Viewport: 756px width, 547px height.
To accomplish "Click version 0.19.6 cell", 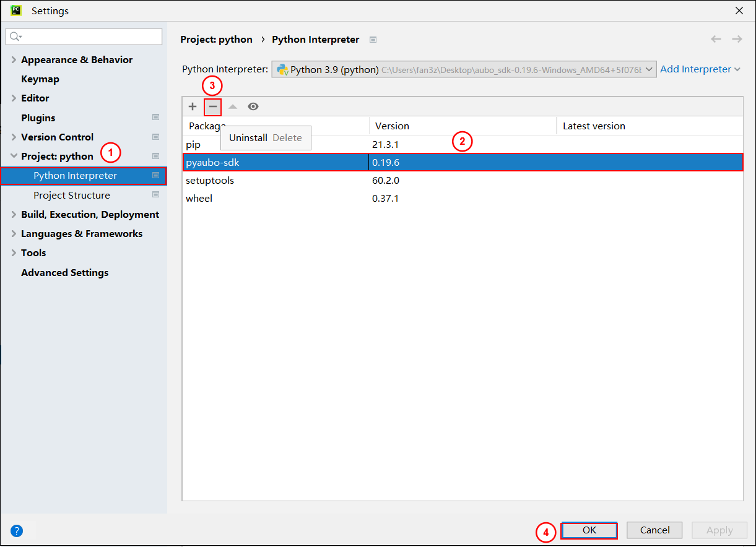I will point(386,163).
